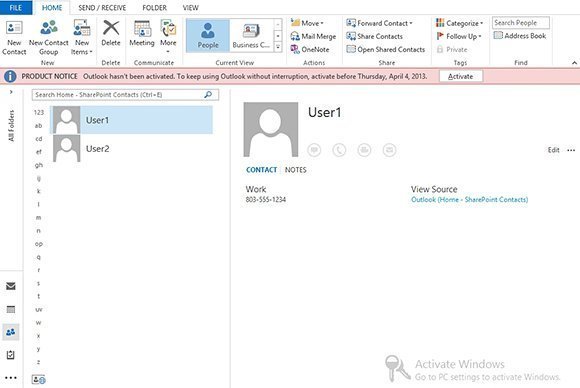The height and width of the screenshot is (388, 580).
Task: Send email to User1
Action: 390,150
